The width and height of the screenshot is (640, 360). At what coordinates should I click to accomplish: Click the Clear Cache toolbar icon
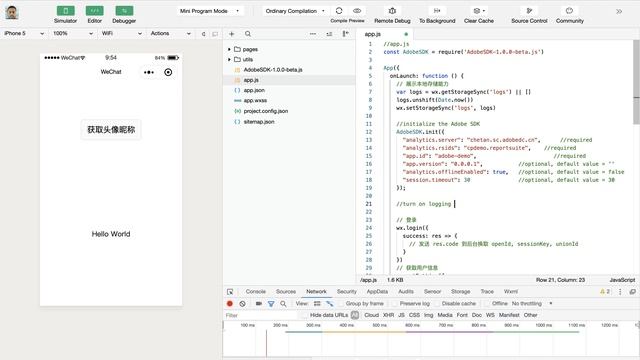tap(479, 11)
